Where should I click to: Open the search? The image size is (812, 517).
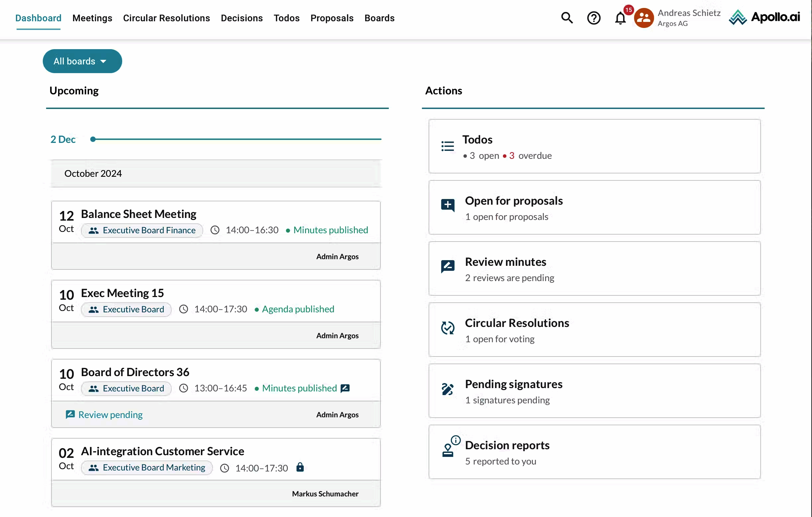567,18
